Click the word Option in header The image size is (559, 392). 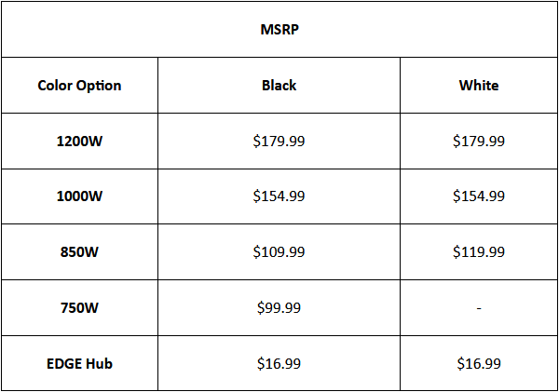pyautogui.click(x=99, y=87)
